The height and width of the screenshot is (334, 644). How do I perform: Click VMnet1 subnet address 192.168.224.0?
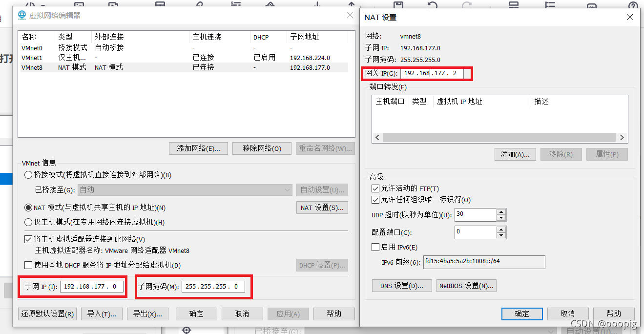310,58
